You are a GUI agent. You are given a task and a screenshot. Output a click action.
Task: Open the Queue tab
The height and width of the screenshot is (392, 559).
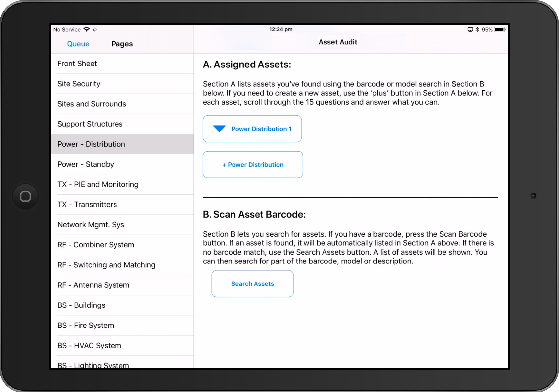[x=78, y=44]
